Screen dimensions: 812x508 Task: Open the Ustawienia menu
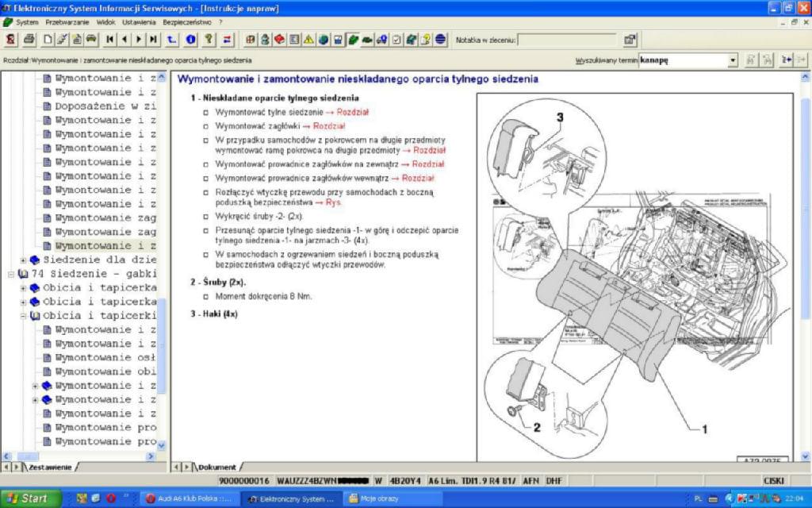[x=139, y=22]
